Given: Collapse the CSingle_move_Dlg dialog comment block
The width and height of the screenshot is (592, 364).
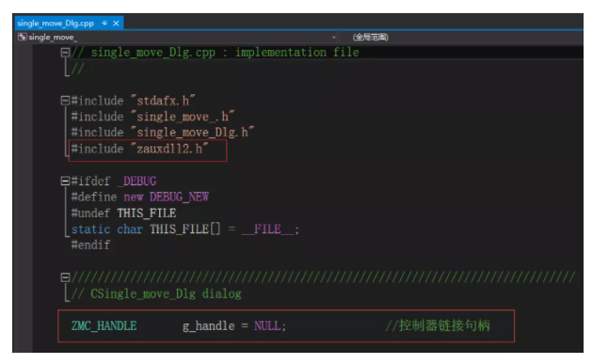Looking at the screenshot, I should (65, 277).
